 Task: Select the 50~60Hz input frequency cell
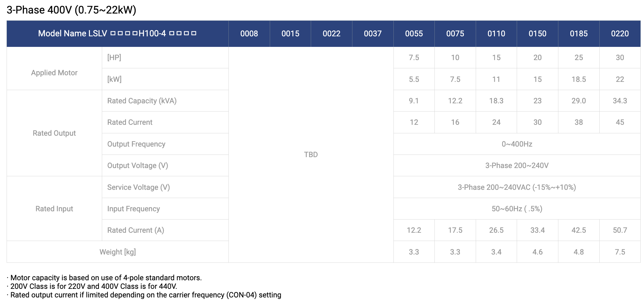coord(517,209)
